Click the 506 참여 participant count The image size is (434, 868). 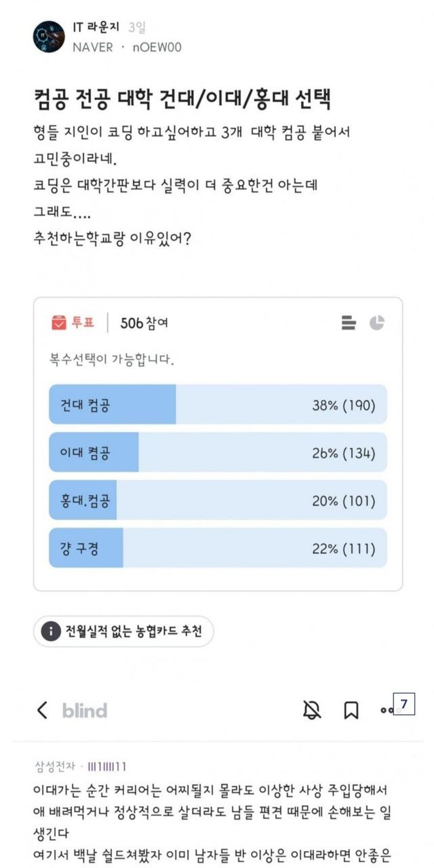[x=144, y=323]
